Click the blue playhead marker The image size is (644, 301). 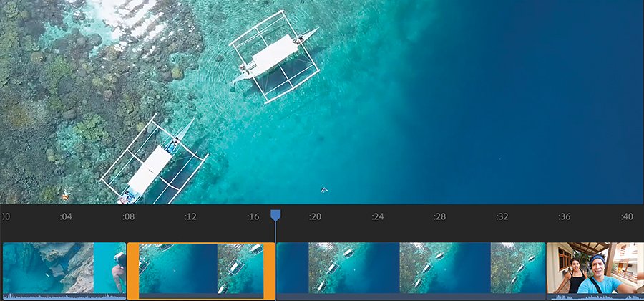[275, 216]
